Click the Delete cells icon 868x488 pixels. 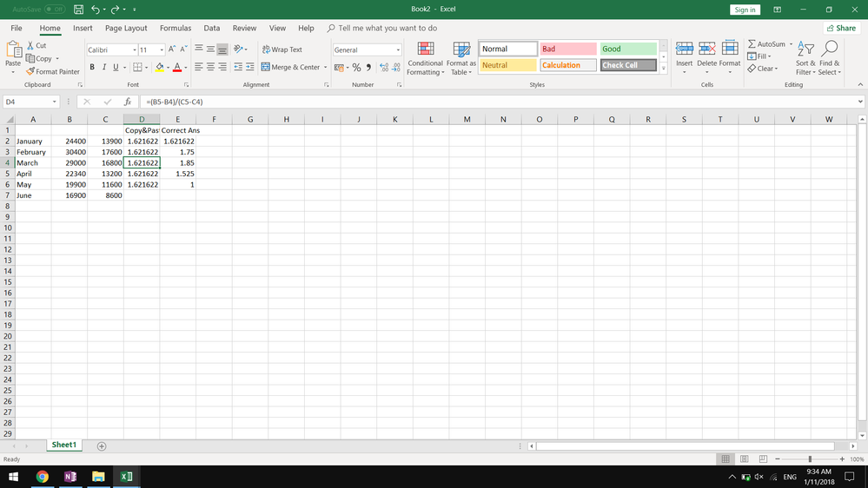pyautogui.click(x=707, y=49)
